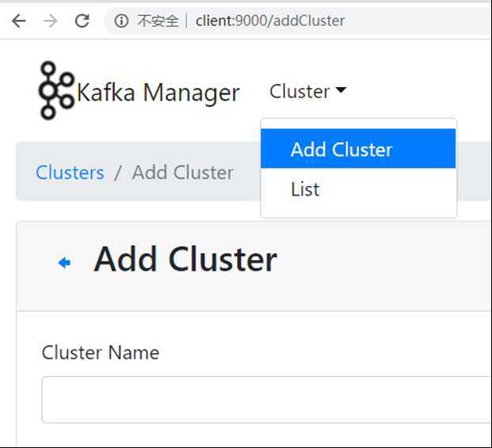The height and width of the screenshot is (448, 492).
Task: Reload the page with the refresh icon
Action: [82, 21]
